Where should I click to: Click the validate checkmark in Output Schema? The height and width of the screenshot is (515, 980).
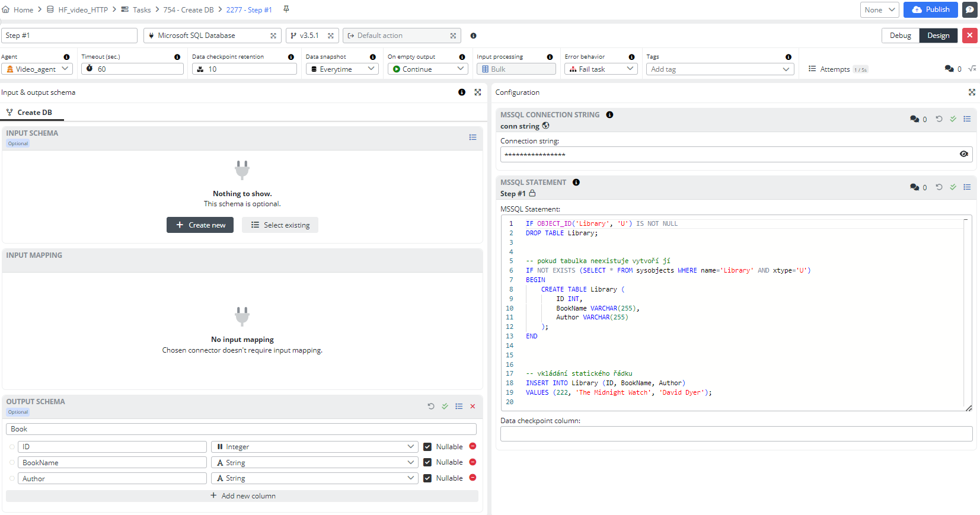pos(445,407)
